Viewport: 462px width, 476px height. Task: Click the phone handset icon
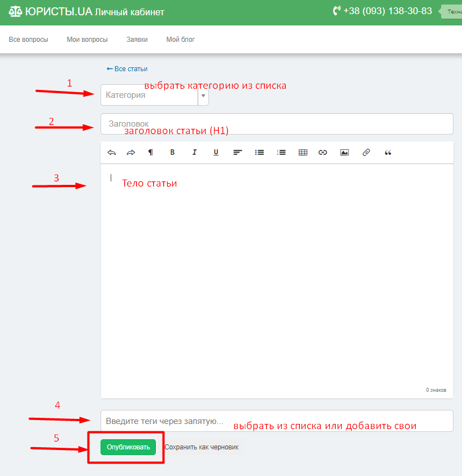pyautogui.click(x=337, y=11)
